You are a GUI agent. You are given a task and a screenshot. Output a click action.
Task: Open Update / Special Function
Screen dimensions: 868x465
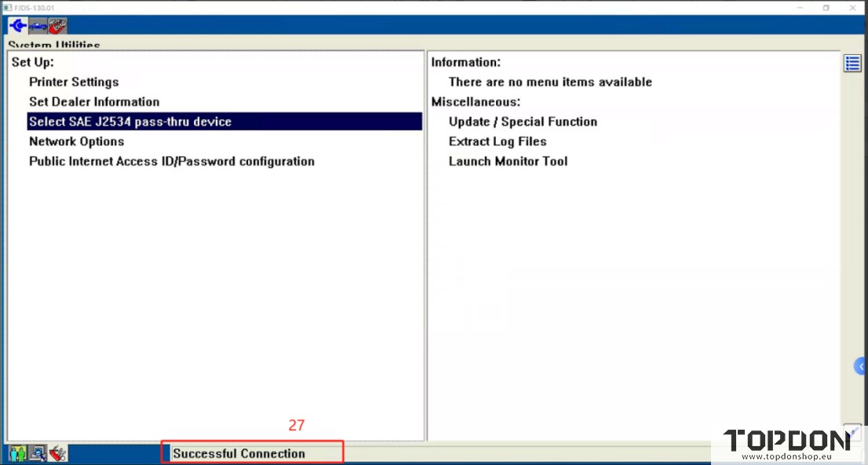(523, 121)
